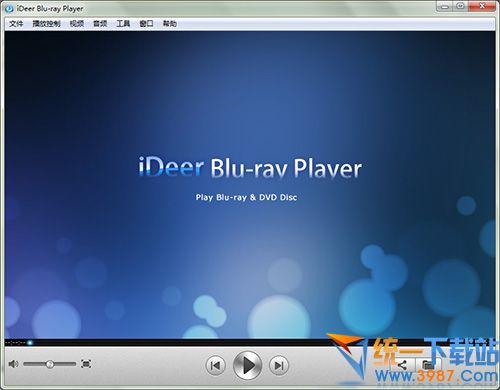
Task: Click the iDeer app icon in title bar
Action: click(x=9, y=9)
